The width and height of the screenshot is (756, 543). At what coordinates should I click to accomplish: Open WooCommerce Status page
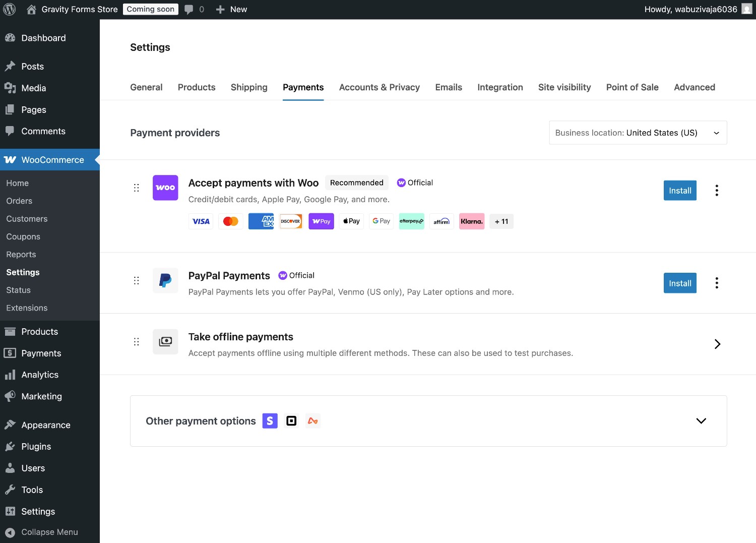[x=19, y=290]
